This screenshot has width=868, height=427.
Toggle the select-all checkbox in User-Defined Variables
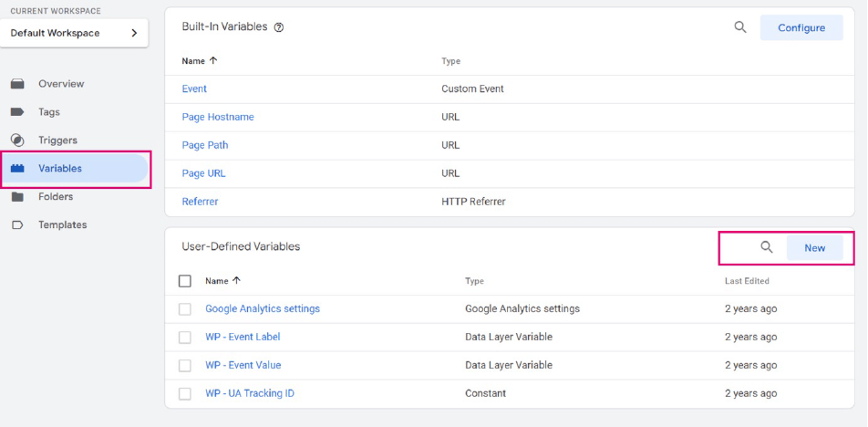pos(185,281)
